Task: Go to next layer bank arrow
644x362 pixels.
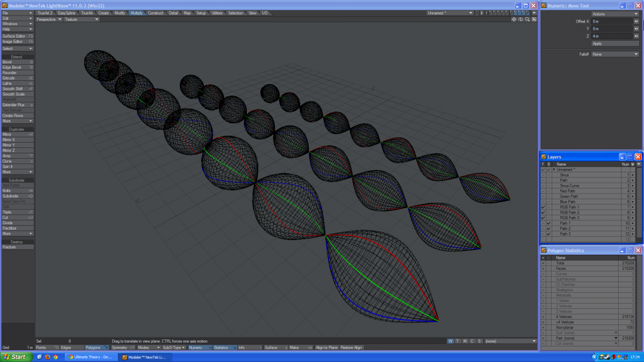Action: tap(482, 13)
